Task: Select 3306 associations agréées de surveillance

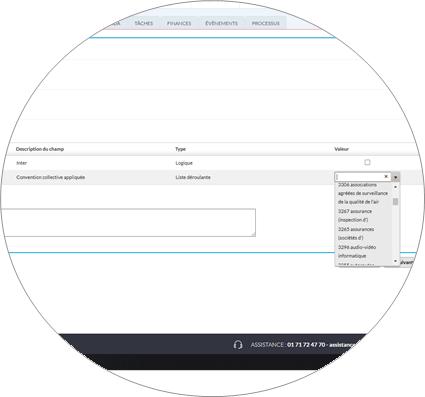Action: pos(363,193)
